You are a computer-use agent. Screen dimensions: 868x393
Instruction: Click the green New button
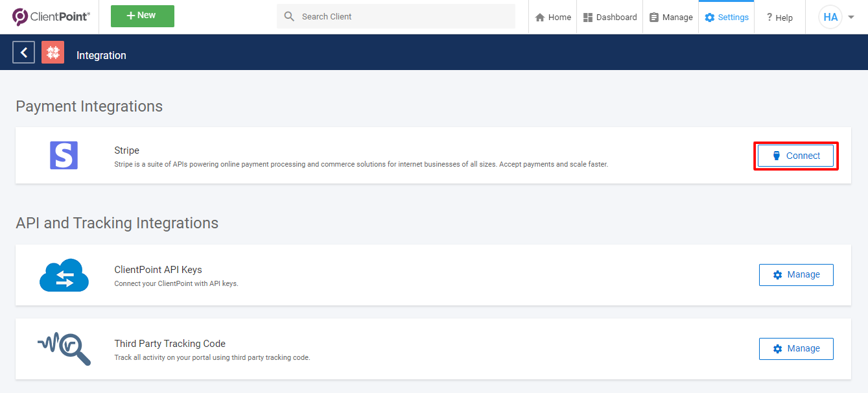(143, 16)
